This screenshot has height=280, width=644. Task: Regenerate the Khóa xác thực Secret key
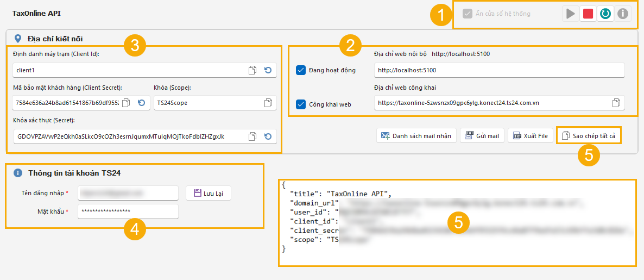pyautogui.click(x=268, y=136)
